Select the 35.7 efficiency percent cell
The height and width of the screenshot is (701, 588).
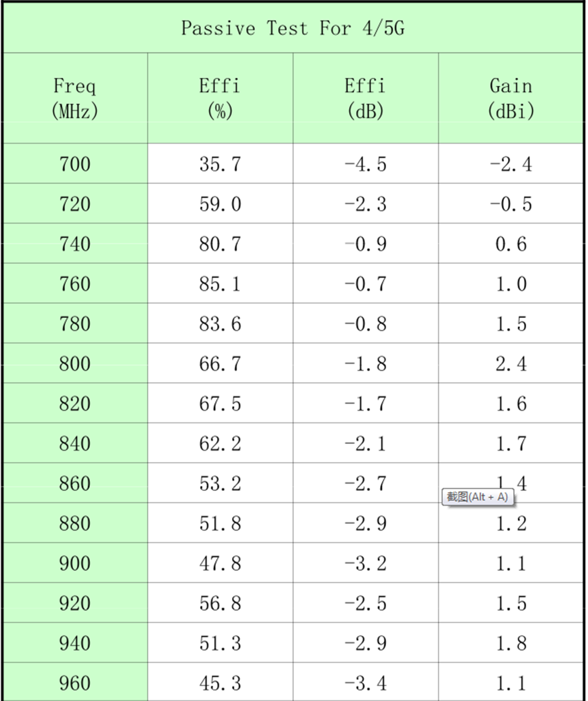[x=220, y=164]
